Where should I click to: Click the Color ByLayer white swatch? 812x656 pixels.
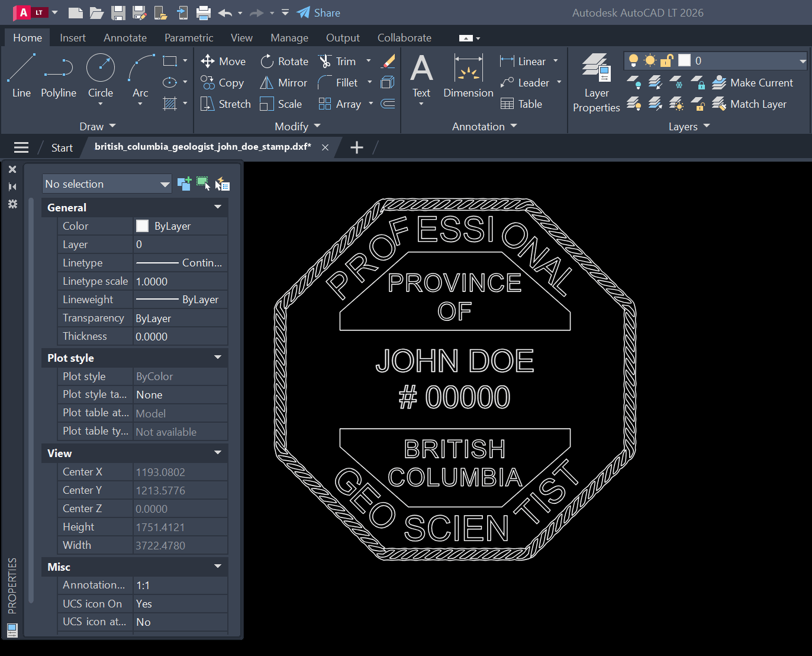142,226
